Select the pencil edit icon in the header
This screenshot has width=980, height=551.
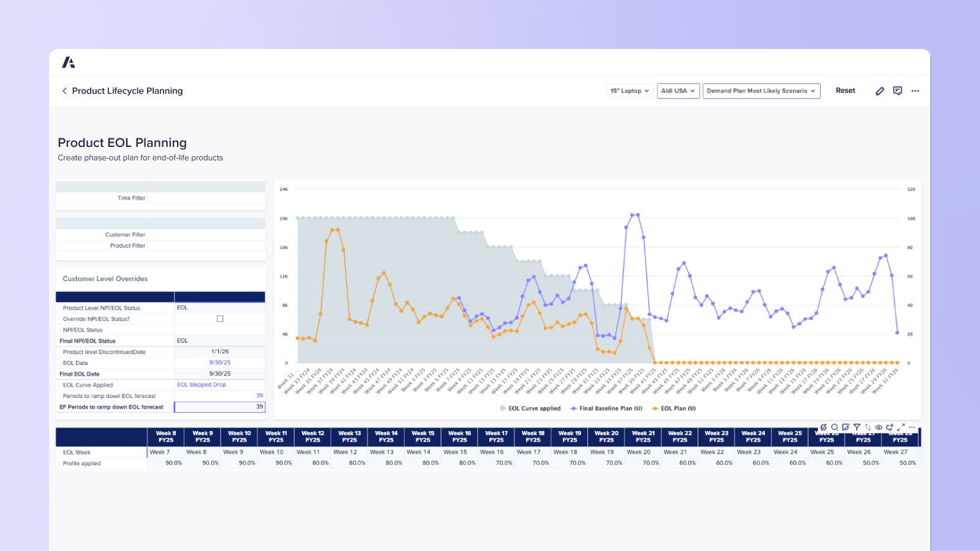(880, 91)
